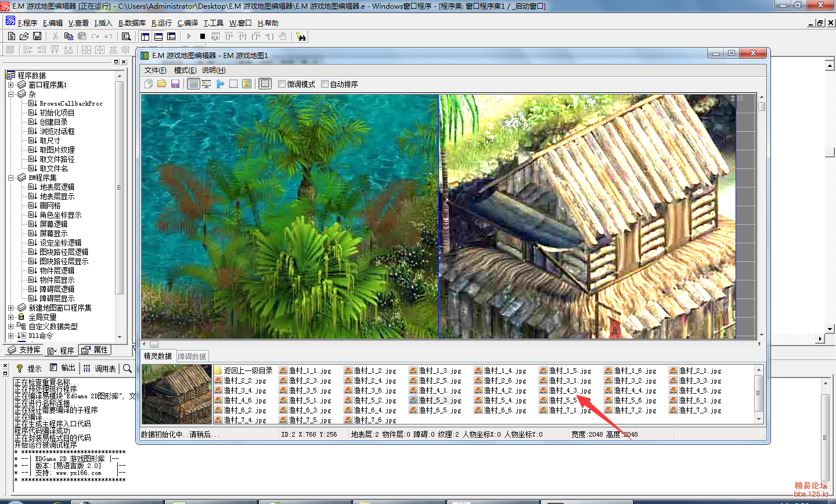Select the gray ground layer mode icon
Image resolution: width=836 pixels, height=504 pixels.
tap(194, 84)
